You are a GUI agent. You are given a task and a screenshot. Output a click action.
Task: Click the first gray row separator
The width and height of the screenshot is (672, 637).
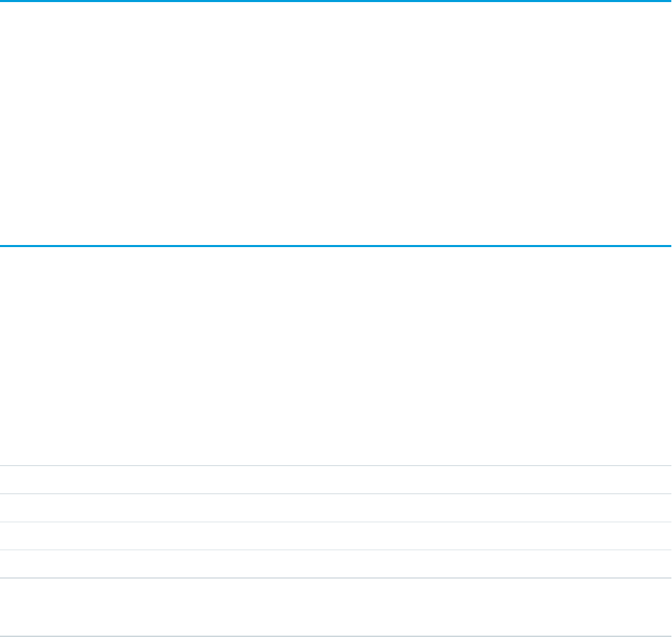coord(336,465)
